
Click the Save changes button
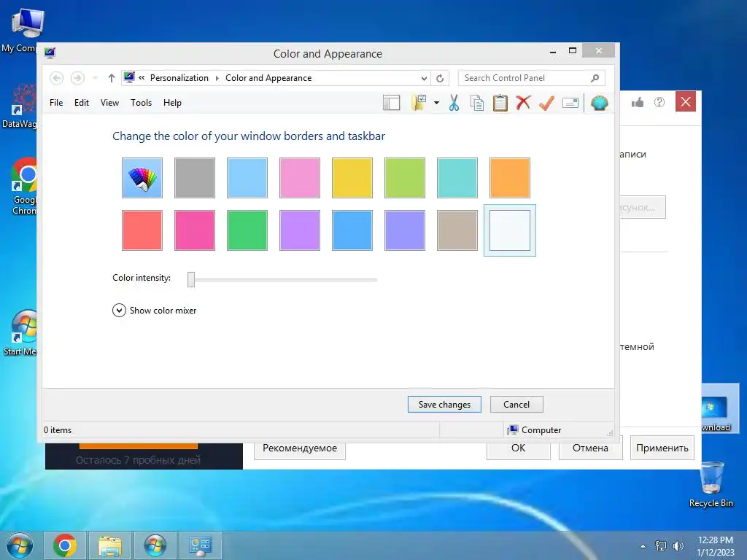click(444, 404)
